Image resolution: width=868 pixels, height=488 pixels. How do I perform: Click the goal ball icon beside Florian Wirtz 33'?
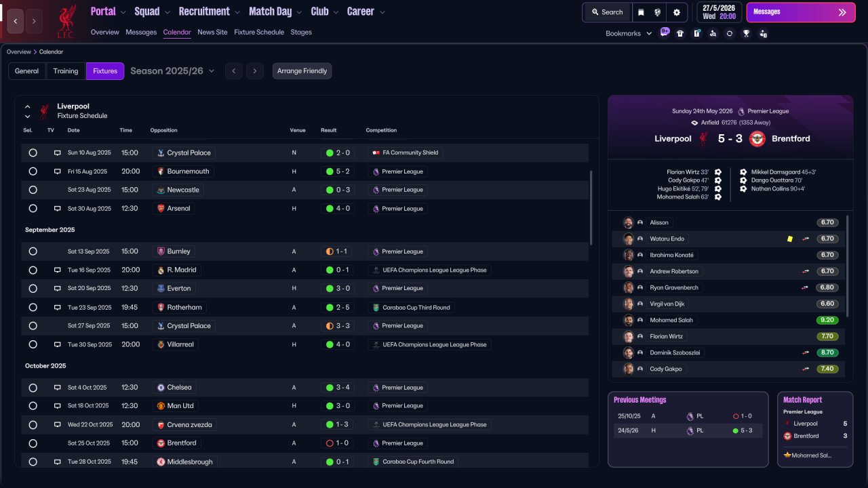[717, 172]
